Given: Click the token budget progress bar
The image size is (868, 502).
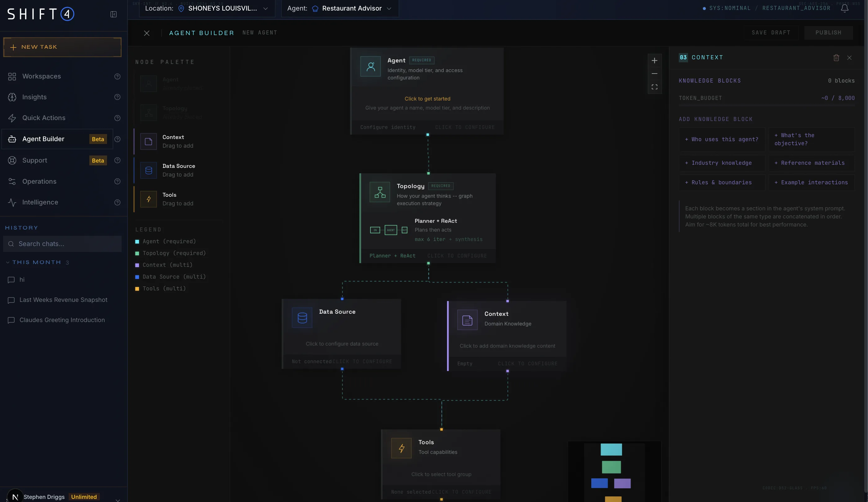Looking at the screenshot, I should [767, 105].
